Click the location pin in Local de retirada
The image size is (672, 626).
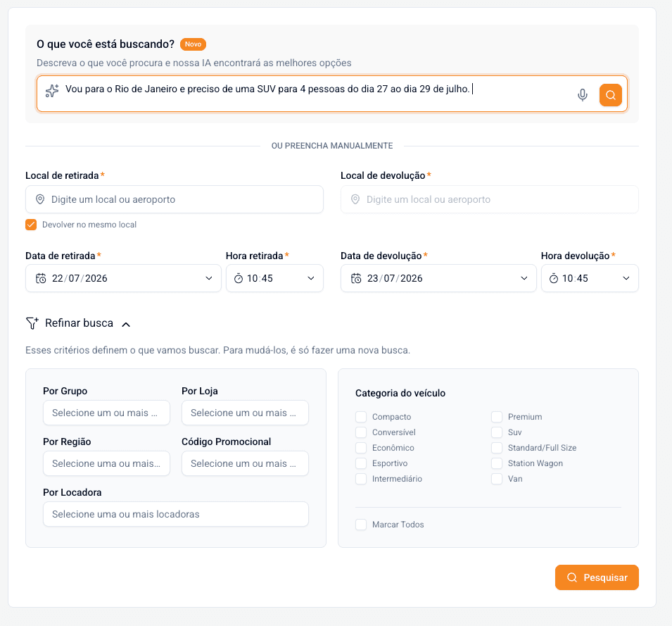click(40, 199)
